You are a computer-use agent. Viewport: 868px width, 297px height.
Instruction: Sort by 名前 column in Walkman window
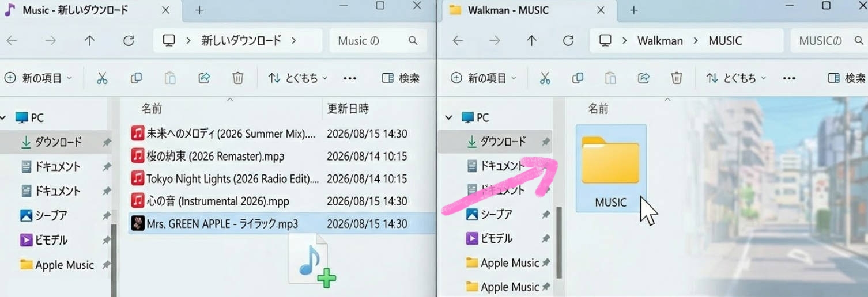coord(598,109)
